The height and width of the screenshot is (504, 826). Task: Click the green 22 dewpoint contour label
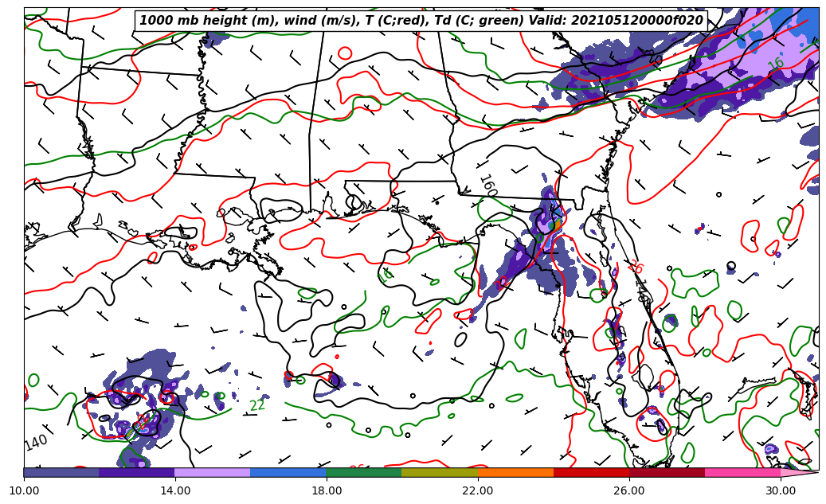click(x=257, y=405)
